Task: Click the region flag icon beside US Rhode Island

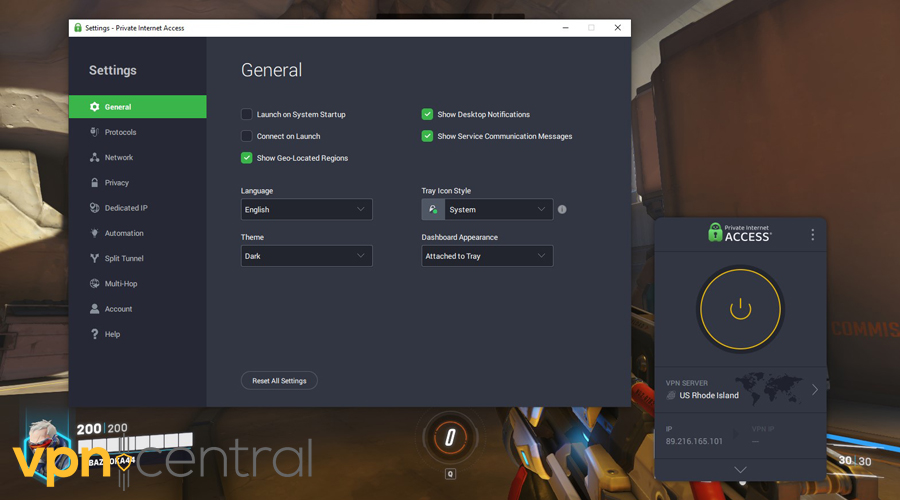Action: pos(670,396)
